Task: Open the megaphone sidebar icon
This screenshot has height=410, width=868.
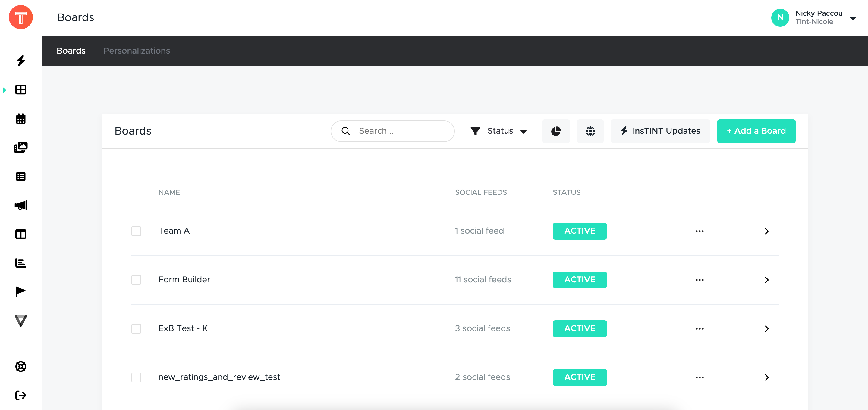Action: pos(21,205)
